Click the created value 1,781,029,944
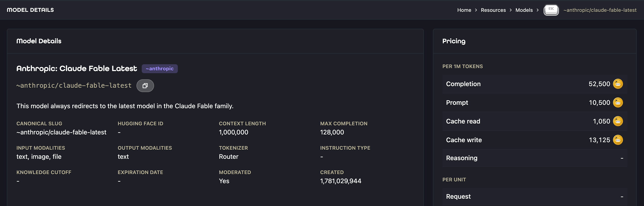 (x=340, y=181)
